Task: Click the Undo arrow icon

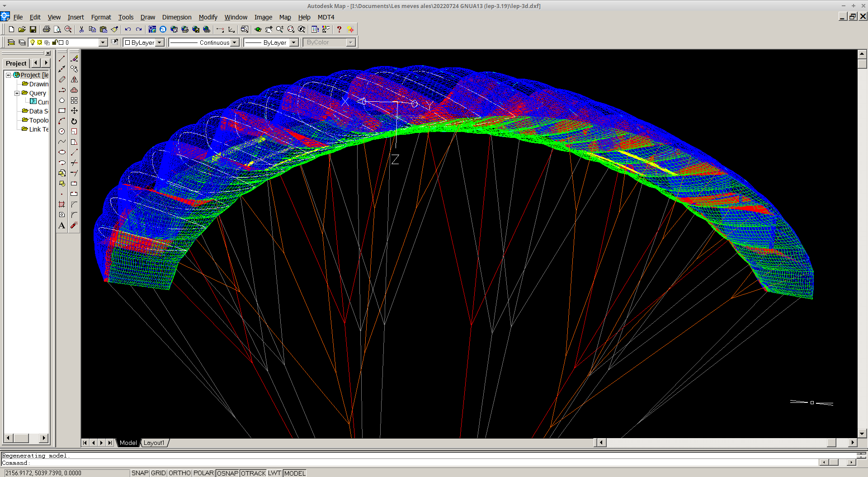Action: pos(128,29)
